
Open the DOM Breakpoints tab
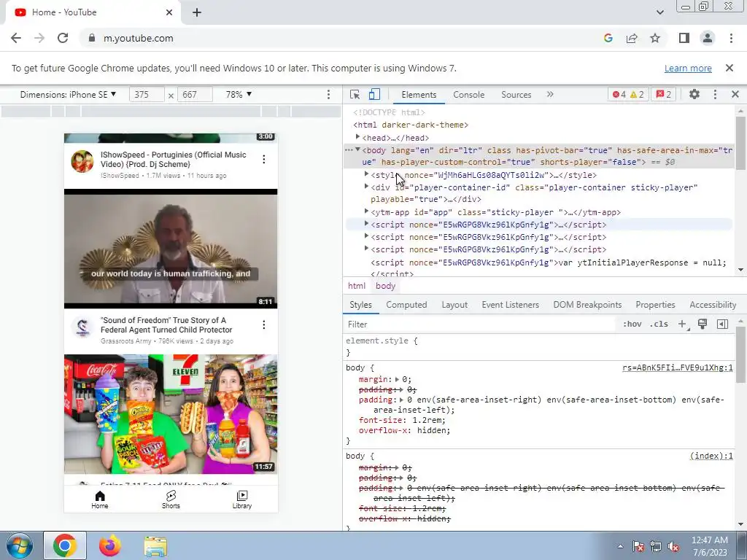coord(587,305)
